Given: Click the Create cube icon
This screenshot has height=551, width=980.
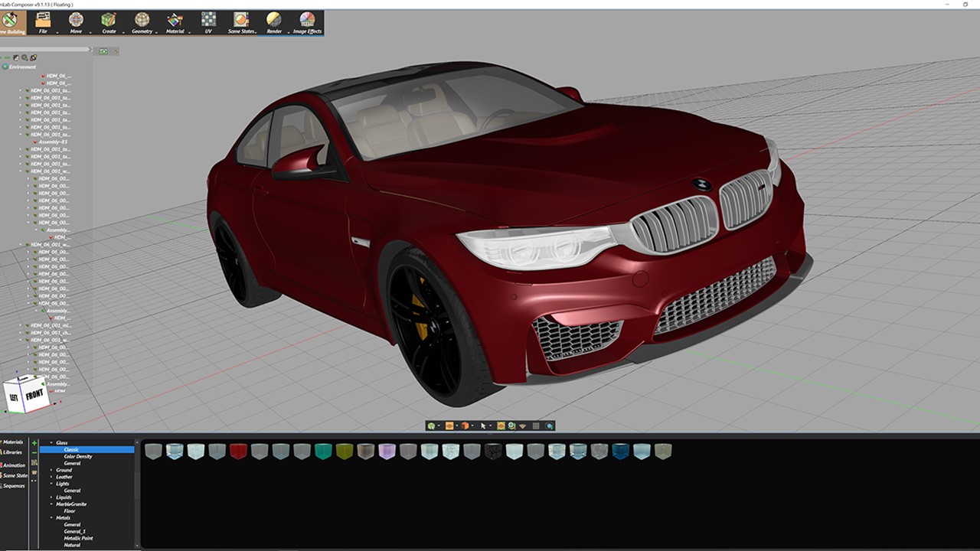Looking at the screenshot, I should point(109,20).
